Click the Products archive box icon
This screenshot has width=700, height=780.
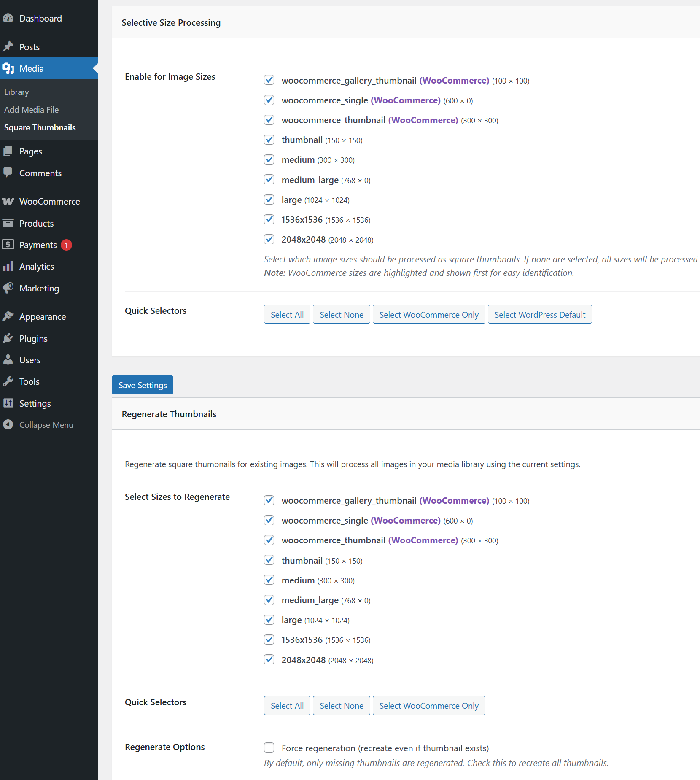click(x=8, y=223)
